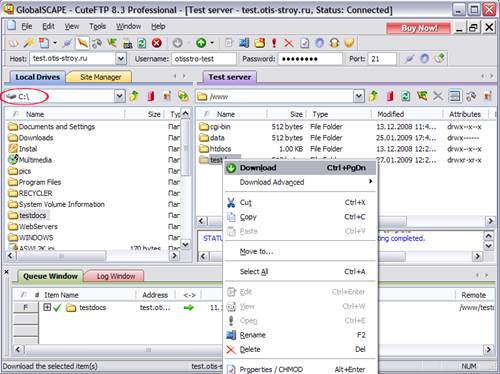The width and height of the screenshot is (500, 374).
Task: Click the local pane horizontal scrollbar right arrow
Action: [x=174, y=256]
